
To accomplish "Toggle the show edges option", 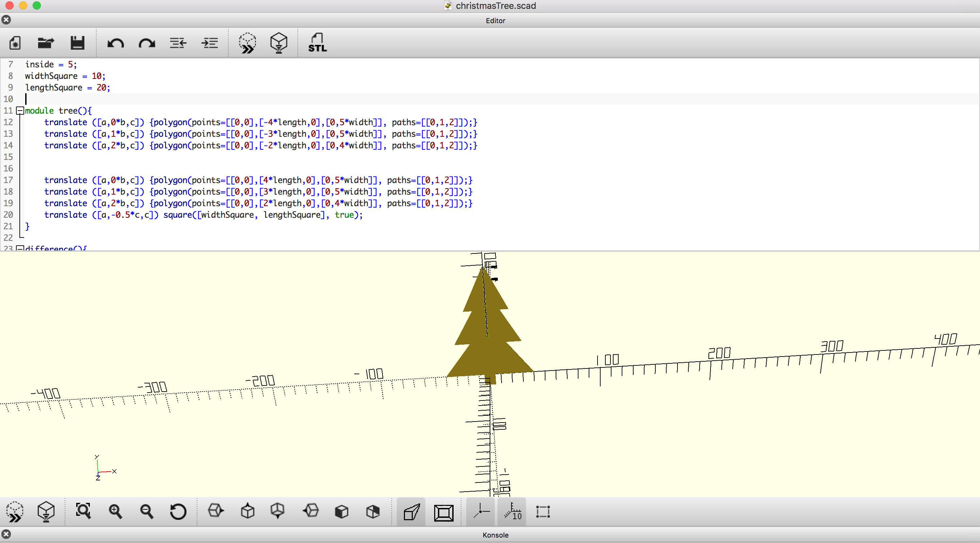I will (x=543, y=512).
